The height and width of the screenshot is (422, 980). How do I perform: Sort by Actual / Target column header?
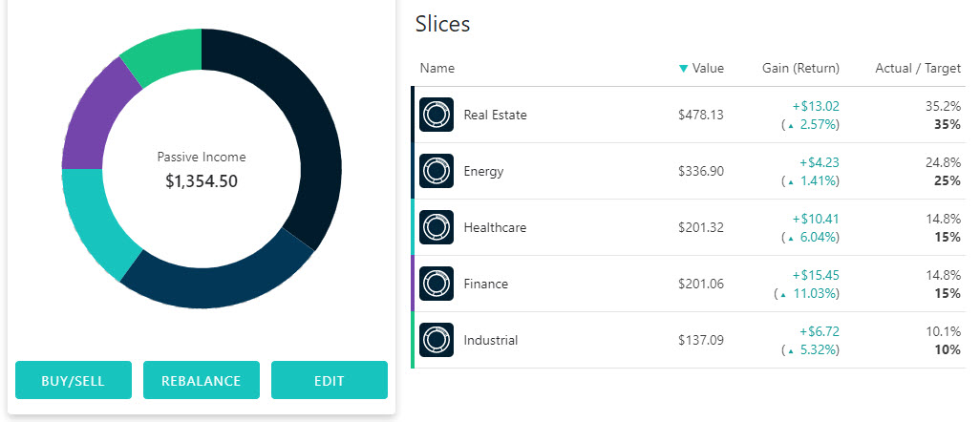(918, 68)
